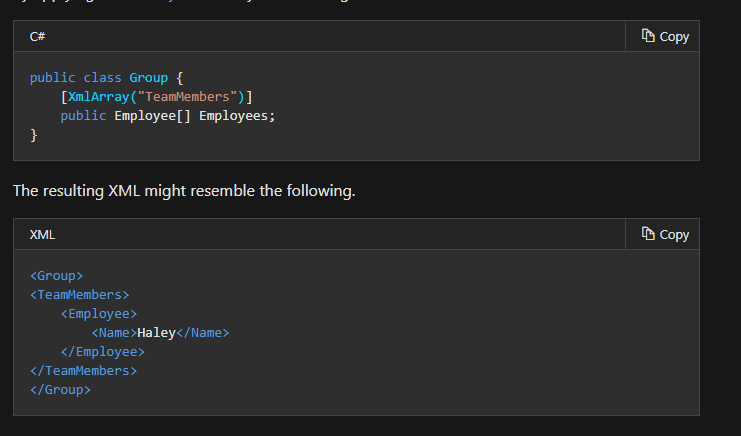The image size is (741, 436).
Task: Click the opening <TeamMembers> XML tag
Action: (80, 294)
